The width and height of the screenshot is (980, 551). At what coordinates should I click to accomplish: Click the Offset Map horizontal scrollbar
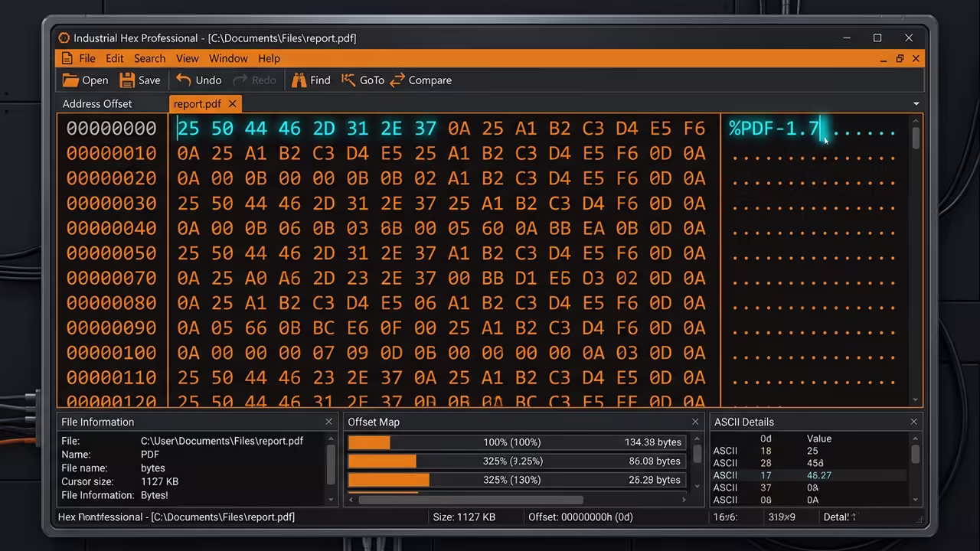(517, 500)
